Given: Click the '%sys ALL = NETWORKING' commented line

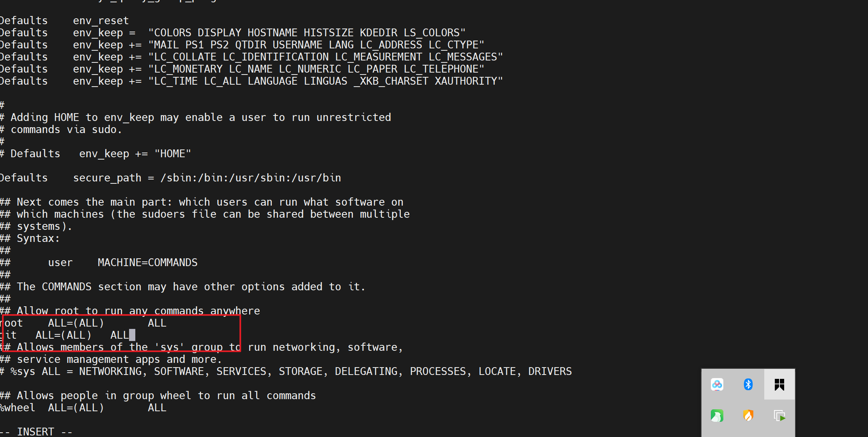Looking at the screenshot, I should [286, 371].
